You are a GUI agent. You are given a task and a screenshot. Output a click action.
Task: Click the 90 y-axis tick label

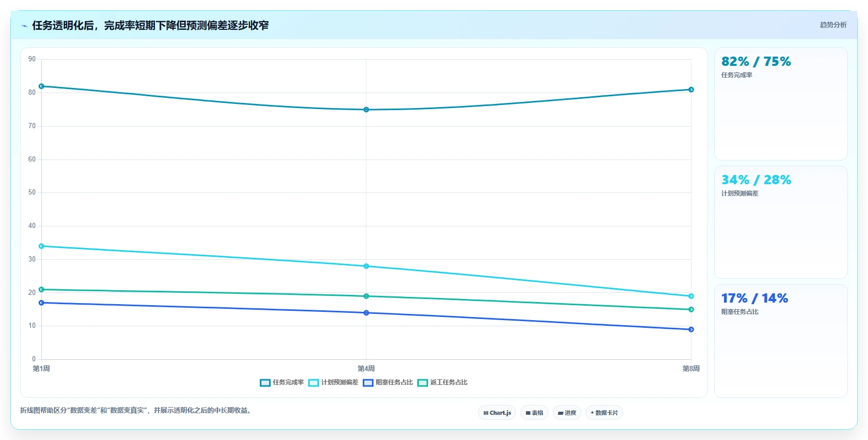tap(32, 59)
